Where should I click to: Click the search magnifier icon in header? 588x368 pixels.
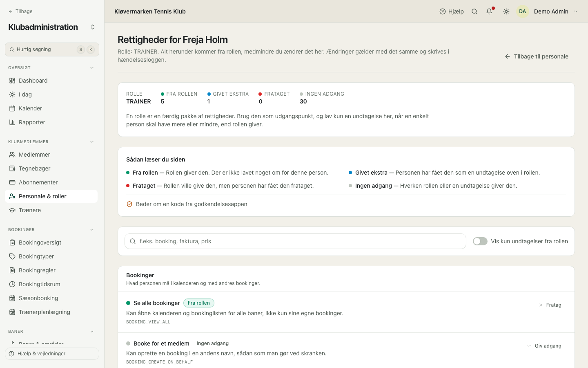pyautogui.click(x=474, y=11)
